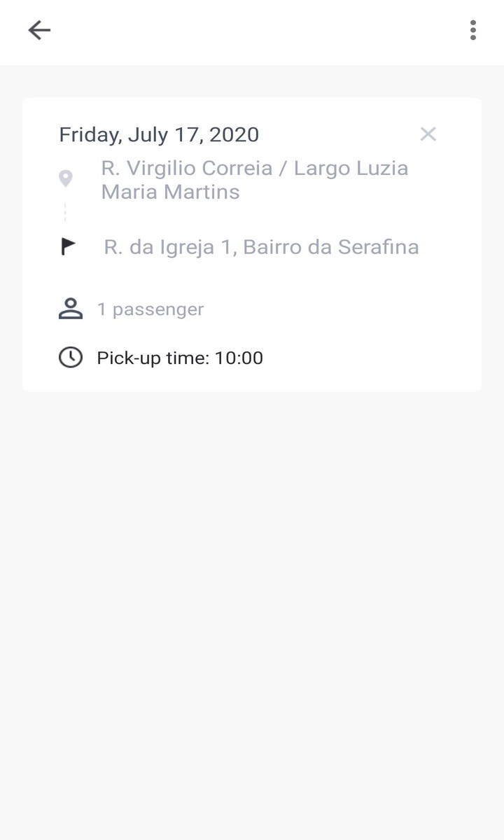Tap the clock icon
The width and height of the screenshot is (504, 840).
70,358
